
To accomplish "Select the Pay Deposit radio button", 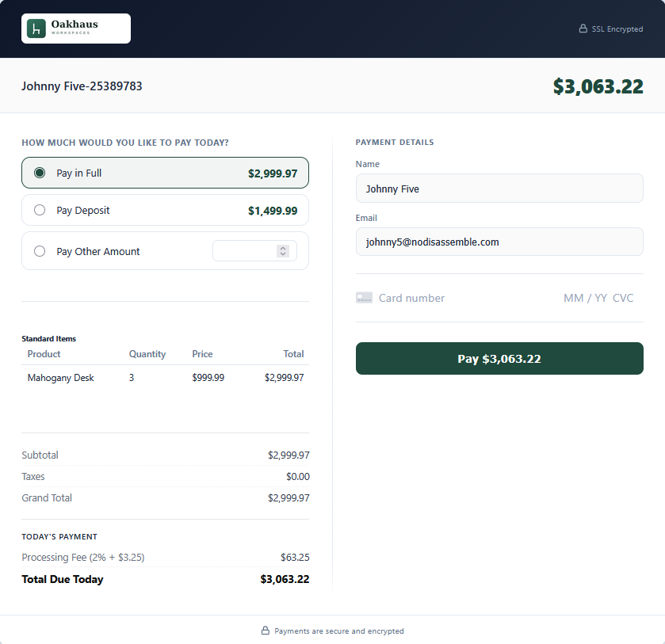I will tap(40, 210).
